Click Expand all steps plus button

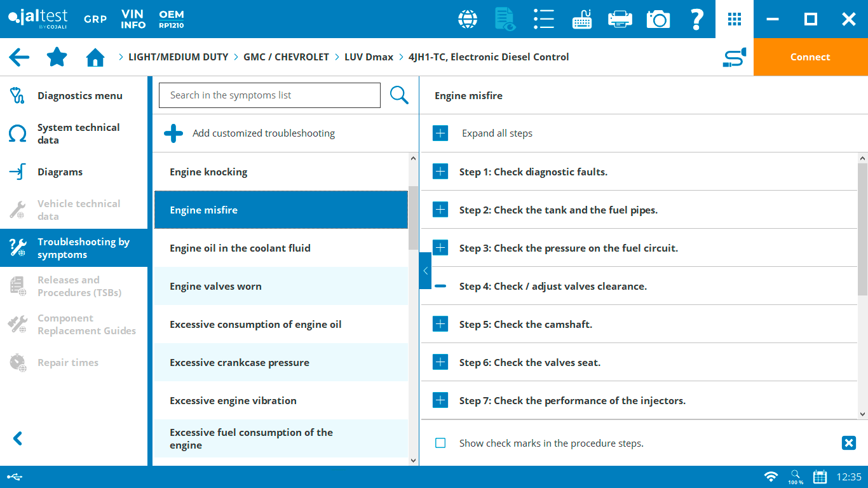[440, 133]
